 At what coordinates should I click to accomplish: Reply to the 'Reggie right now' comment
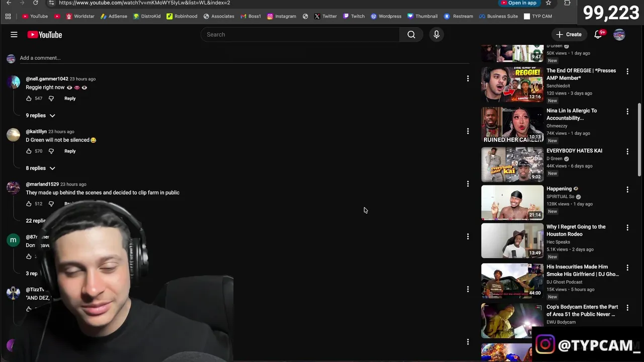point(70,99)
